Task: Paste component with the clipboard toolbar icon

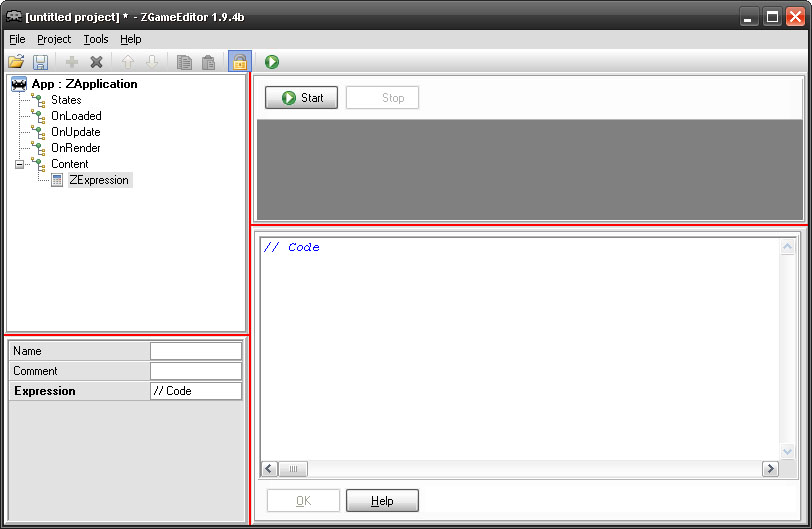Action: click(x=208, y=62)
